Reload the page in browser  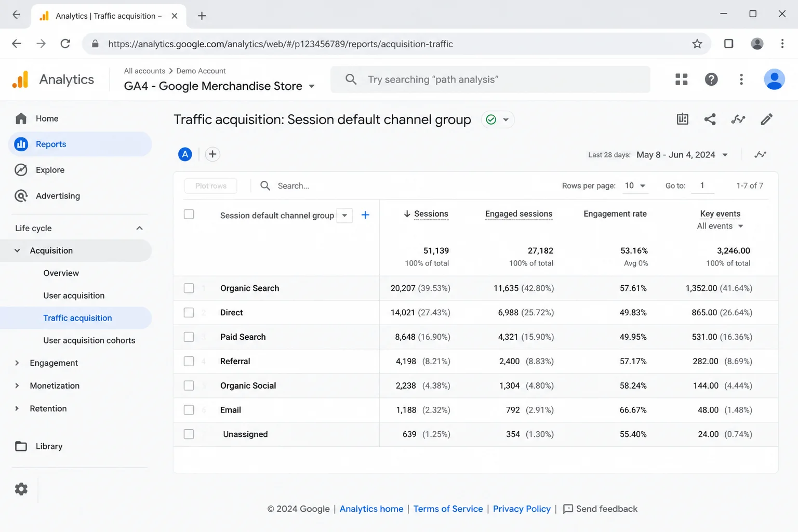coord(65,44)
